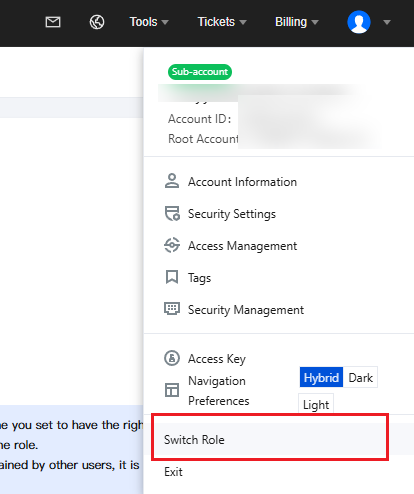Image resolution: width=414 pixels, height=494 pixels.
Task: Click the Navigation Preferences layout icon
Action: tap(172, 390)
